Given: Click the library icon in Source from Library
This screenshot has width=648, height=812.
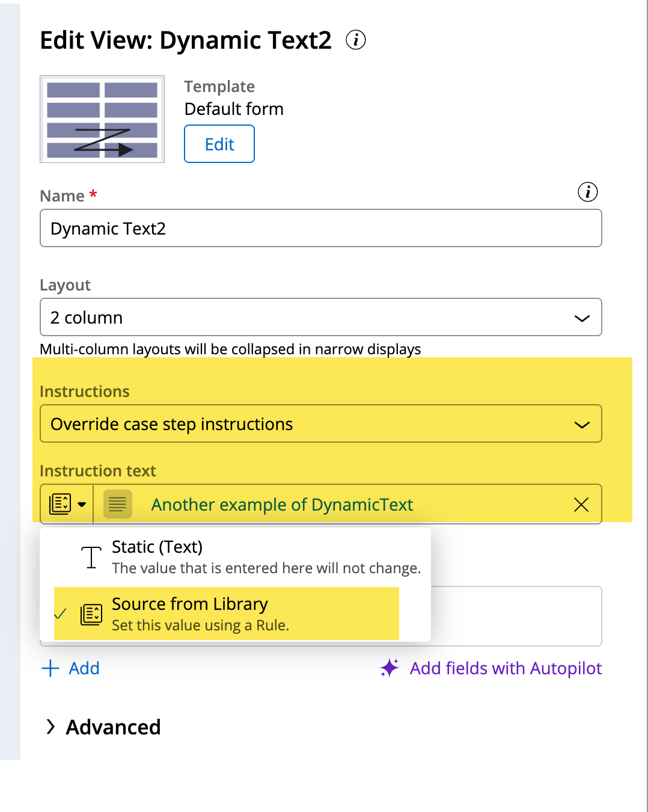Looking at the screenshot, I should [91, 614].
